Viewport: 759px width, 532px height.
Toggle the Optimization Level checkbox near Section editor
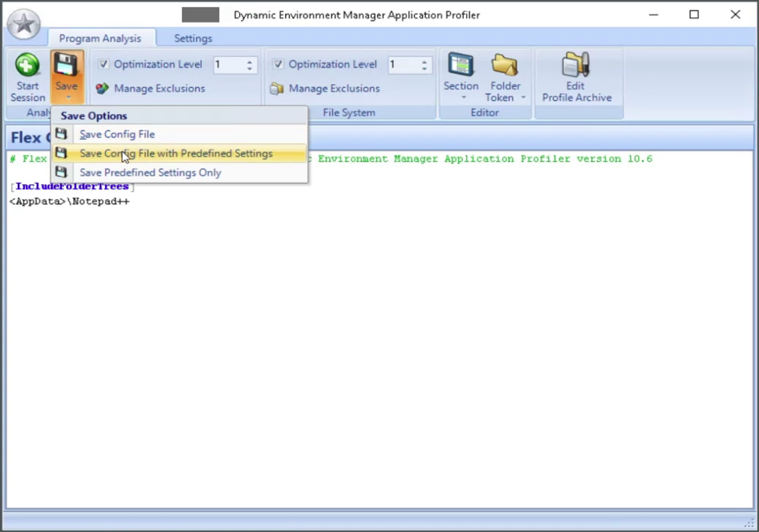coord(278,64)
